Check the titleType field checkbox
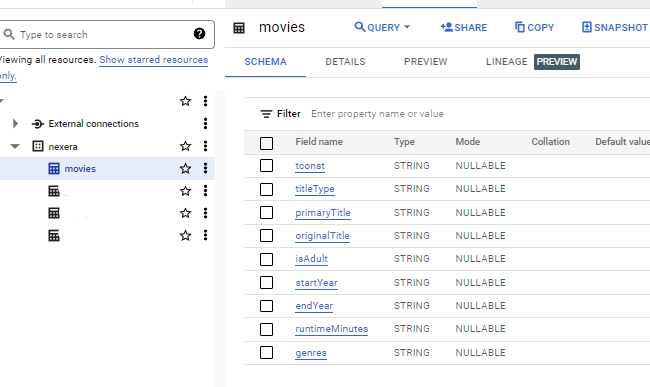 (267, 189)
